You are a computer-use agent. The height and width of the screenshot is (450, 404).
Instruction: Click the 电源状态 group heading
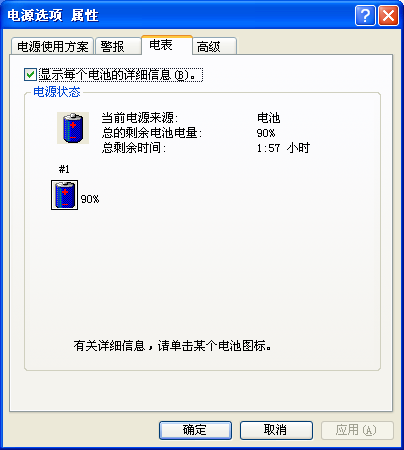click(x=57, y=92)
